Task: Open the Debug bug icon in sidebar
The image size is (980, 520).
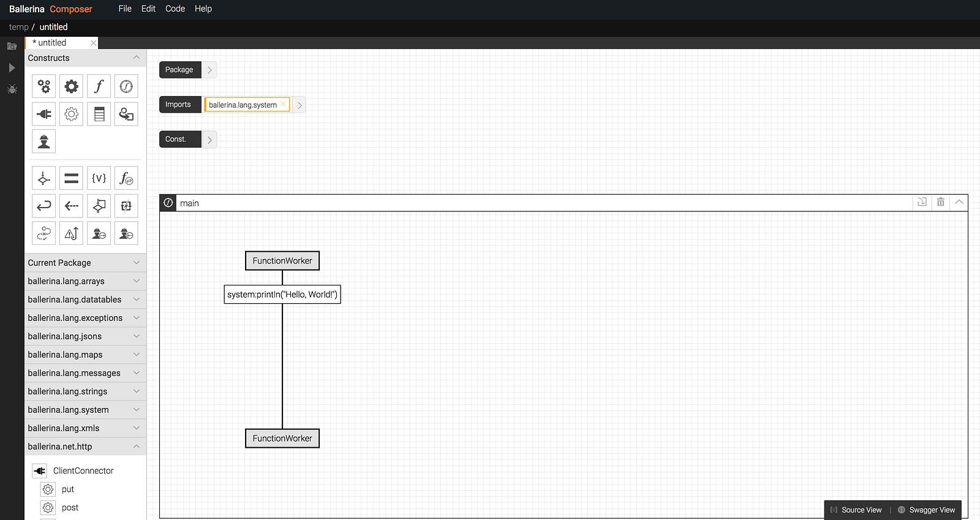Action: point(12,89)
